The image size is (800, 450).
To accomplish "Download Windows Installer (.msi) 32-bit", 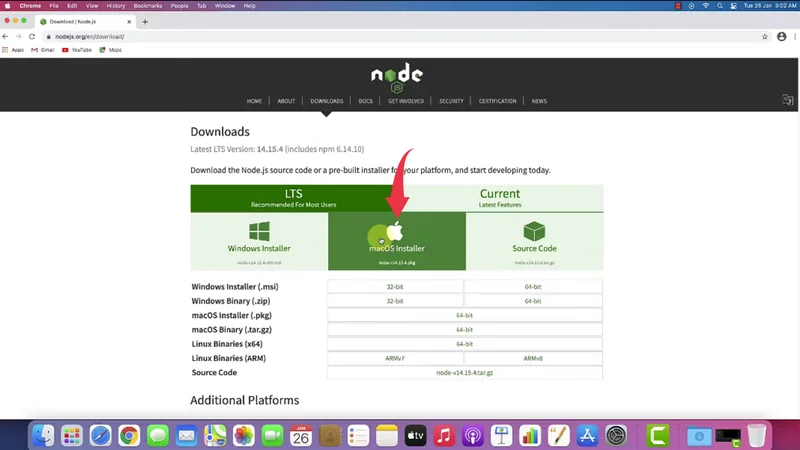I will click(x=395, y=287).
